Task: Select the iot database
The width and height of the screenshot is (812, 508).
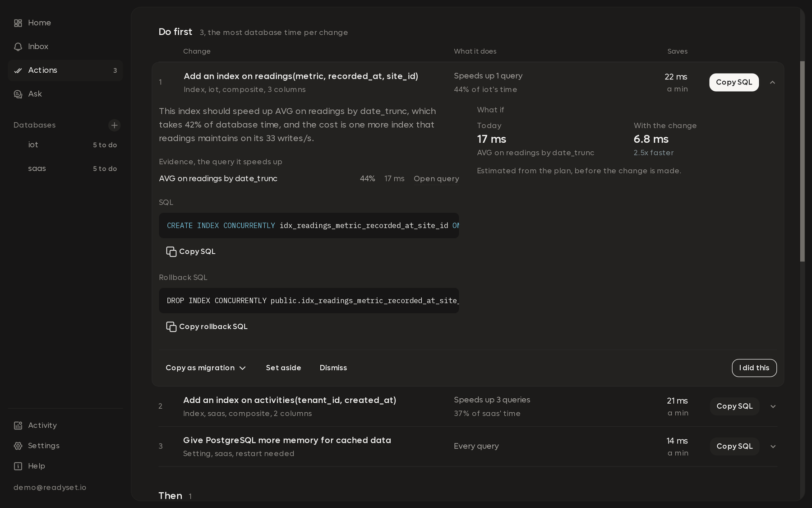Action: [65, 145]
